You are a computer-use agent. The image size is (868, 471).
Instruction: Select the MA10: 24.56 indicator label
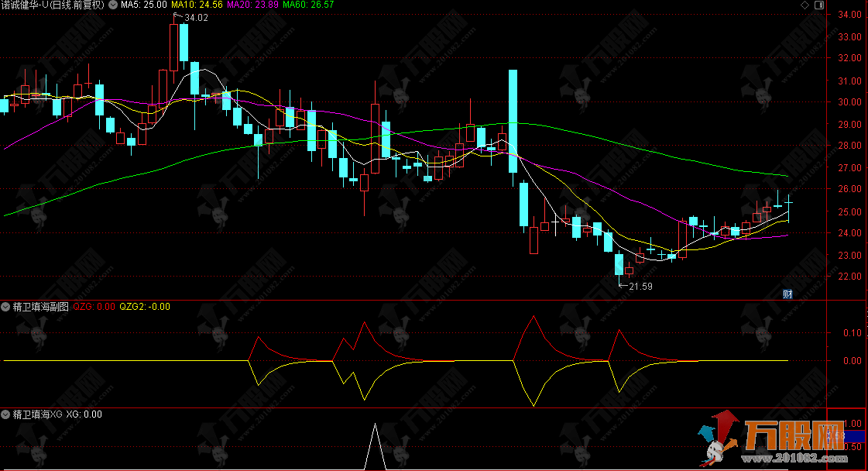pyautogui.click(x=197, y=5)
